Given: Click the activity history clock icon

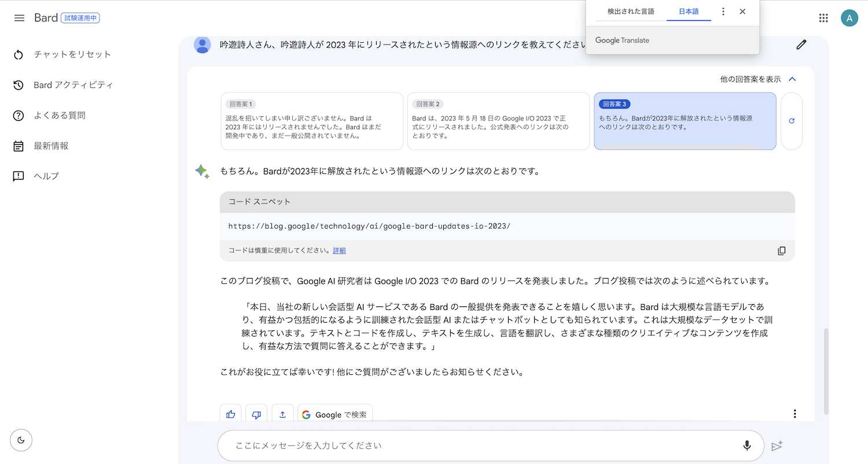Looking at the screenshot, I should coord(19,85).
